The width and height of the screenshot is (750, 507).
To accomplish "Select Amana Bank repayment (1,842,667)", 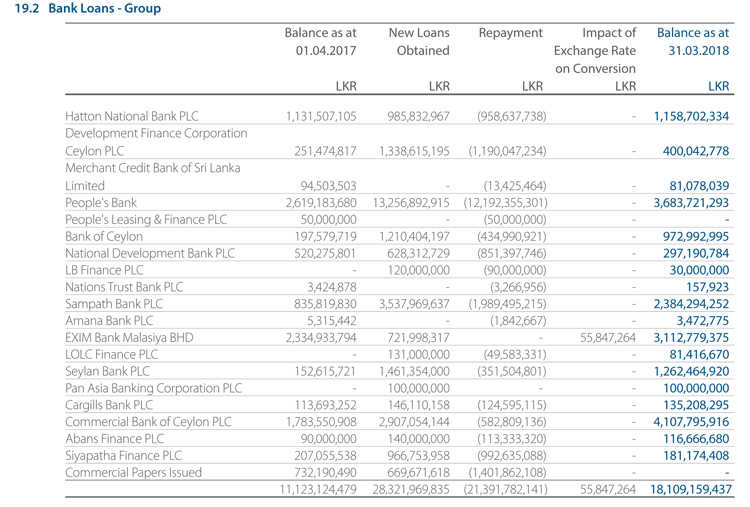I will [518, 320].
